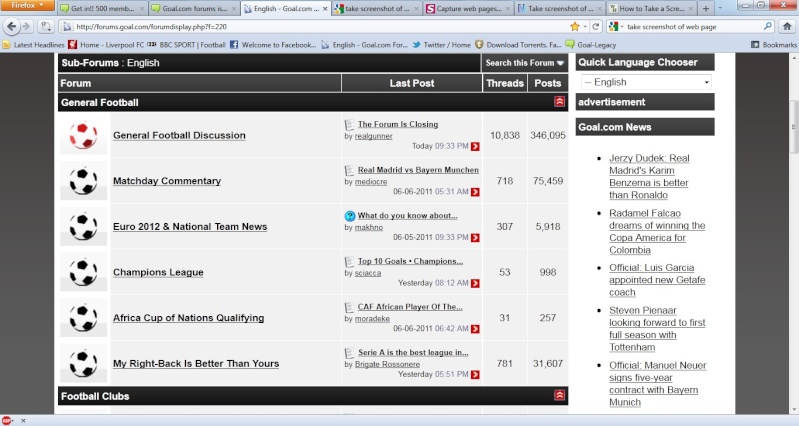Image resolution: width=799 pixels, height=426 pixels.
Task: Read the Luis Garcia Getafe coach article
Action: [x=657, y=280]
